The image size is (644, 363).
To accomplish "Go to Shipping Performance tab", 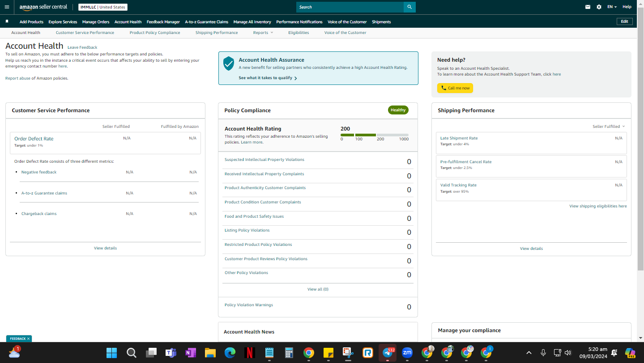I will [x=217, y=33].
